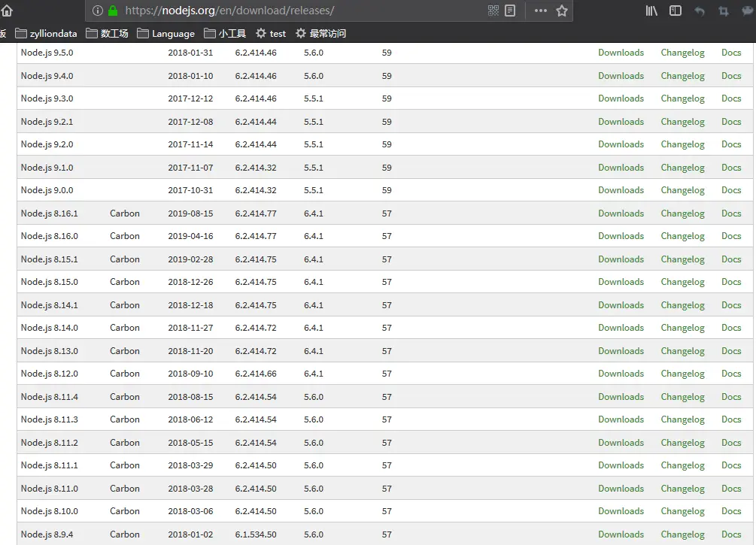This screenshot has width=756, height=545.
Task: Open Changelog for Node.js 8.10.0
Action: pos(683,511)
